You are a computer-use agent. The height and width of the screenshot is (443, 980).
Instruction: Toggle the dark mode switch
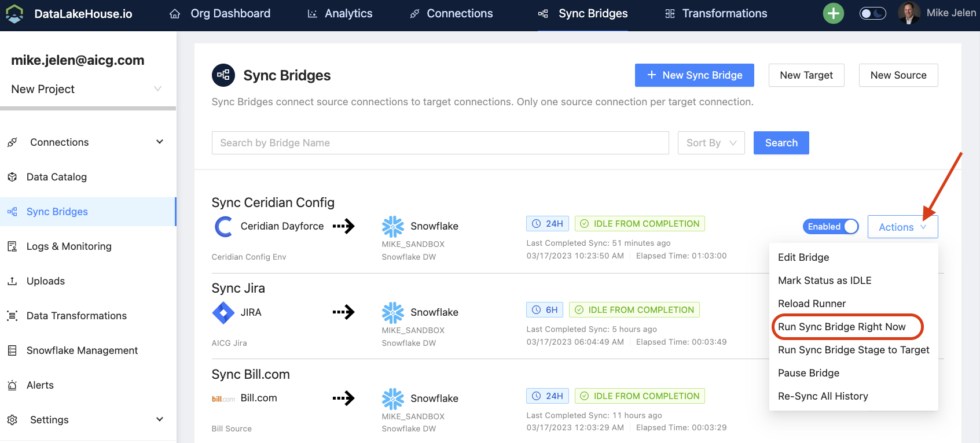[x=872, y=13]
